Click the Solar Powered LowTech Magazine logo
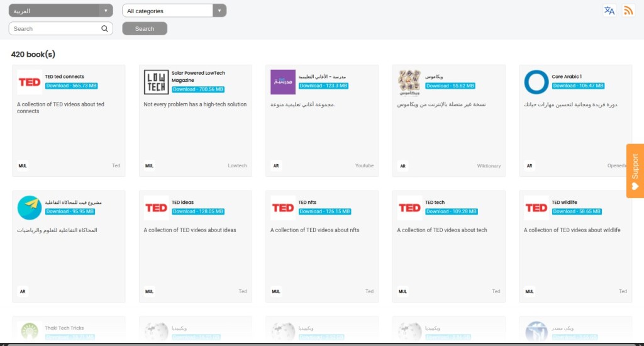The width and height of the screenshot is (644, 346). click(x=156, y=82)
